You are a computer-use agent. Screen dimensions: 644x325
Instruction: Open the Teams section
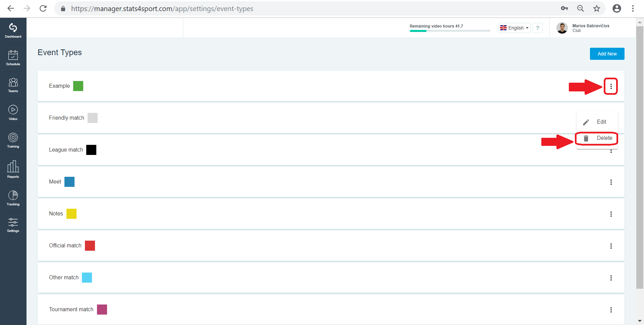pos(13,85)
